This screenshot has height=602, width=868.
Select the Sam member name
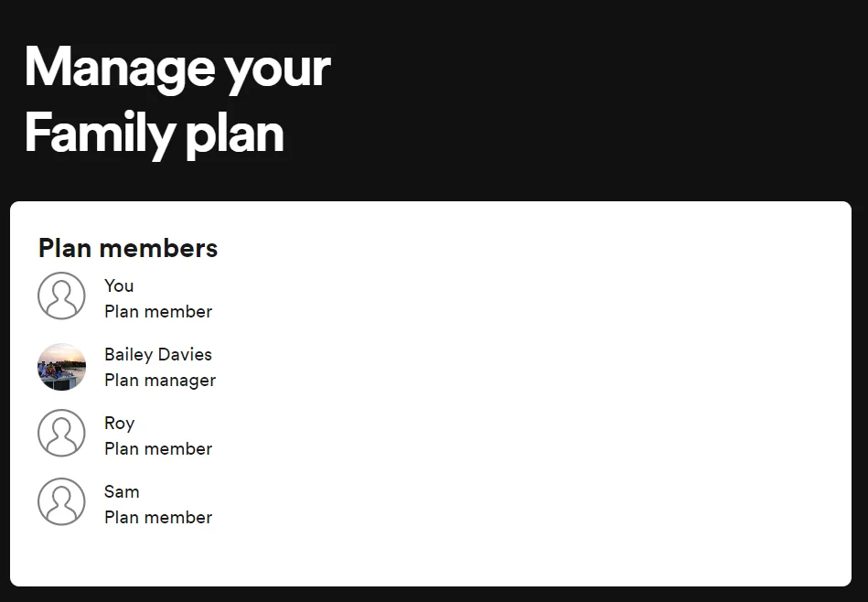pos(122,492)
